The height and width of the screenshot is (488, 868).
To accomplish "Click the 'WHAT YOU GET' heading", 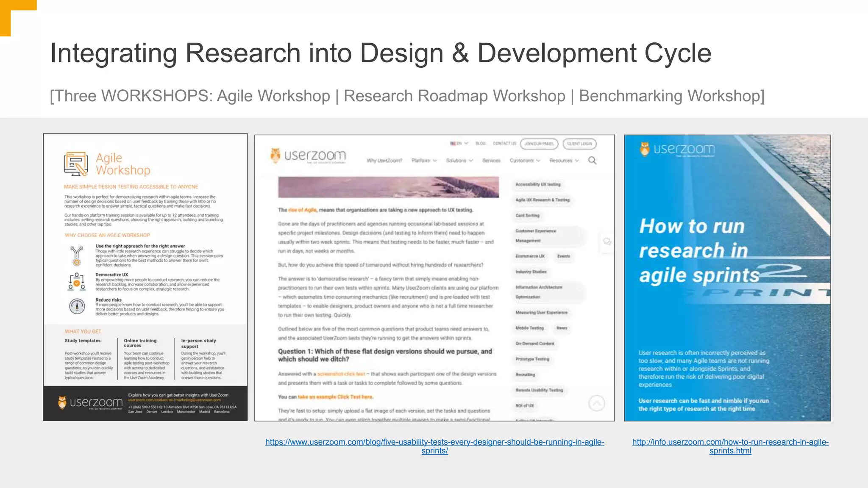I will pyautogui.click(x=83, y=332).
